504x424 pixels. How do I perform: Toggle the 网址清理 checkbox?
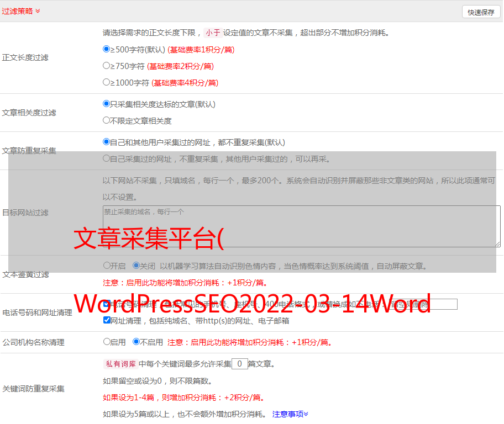pyautogui.click(x=107, y=320)
